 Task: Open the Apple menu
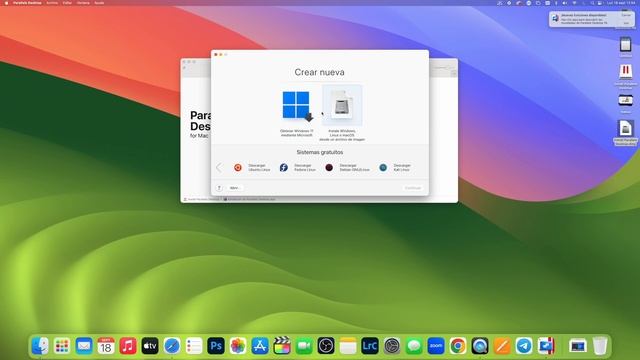click(x=6, y=3)
